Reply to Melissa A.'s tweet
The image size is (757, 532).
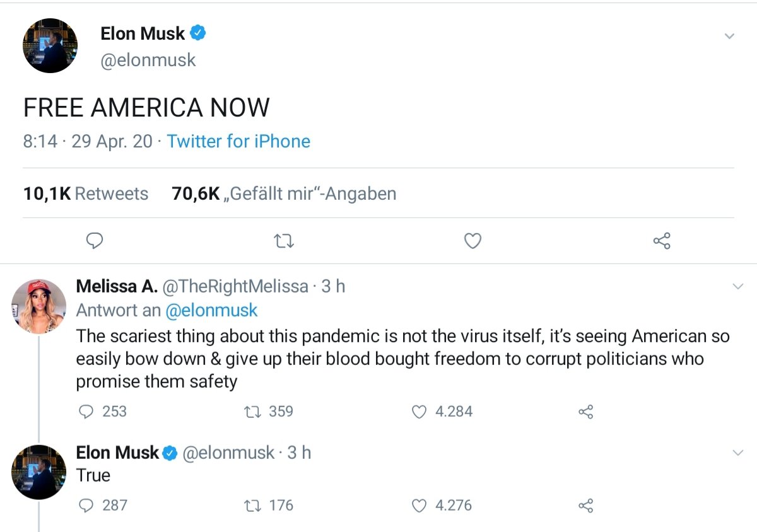coord(86,412)
